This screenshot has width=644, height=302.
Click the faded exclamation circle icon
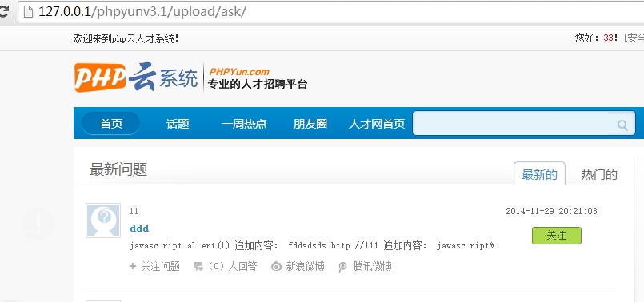click(x=38, y=224)
